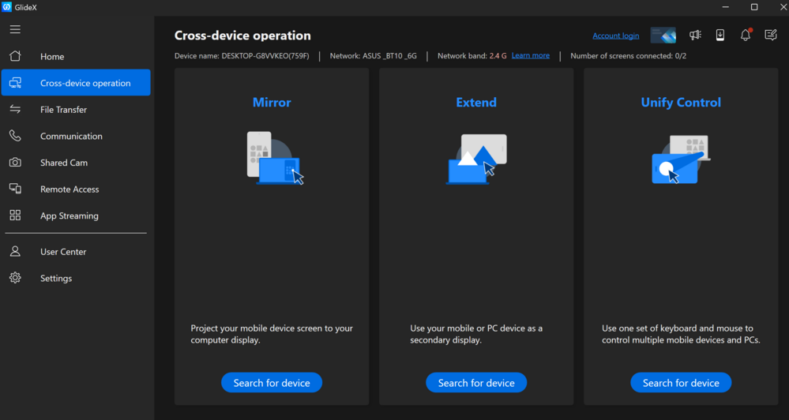Screen dimensions: 789x420
Task: Click the Extend description text
Action: [x=476, y=334]
